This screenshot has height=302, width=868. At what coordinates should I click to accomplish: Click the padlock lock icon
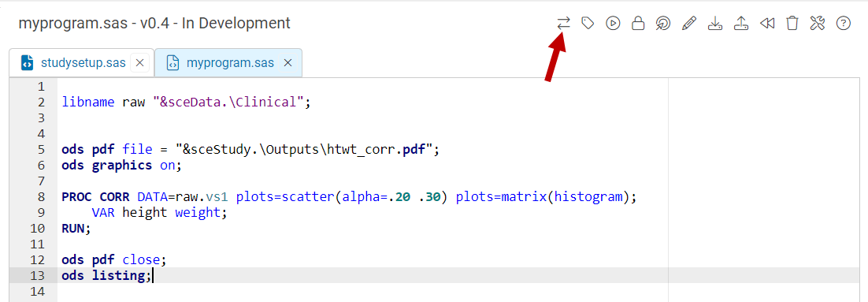[x=638, y=24]
